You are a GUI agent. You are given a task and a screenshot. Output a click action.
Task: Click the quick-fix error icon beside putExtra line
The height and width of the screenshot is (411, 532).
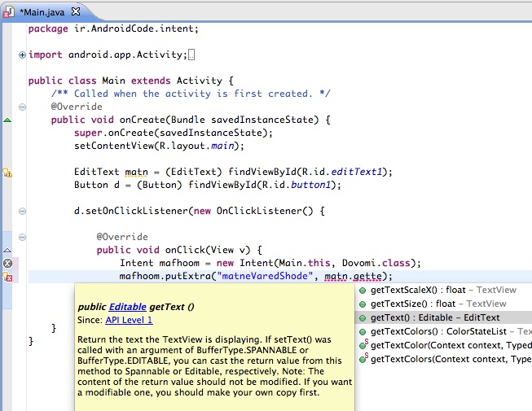(x=7, y=277)
